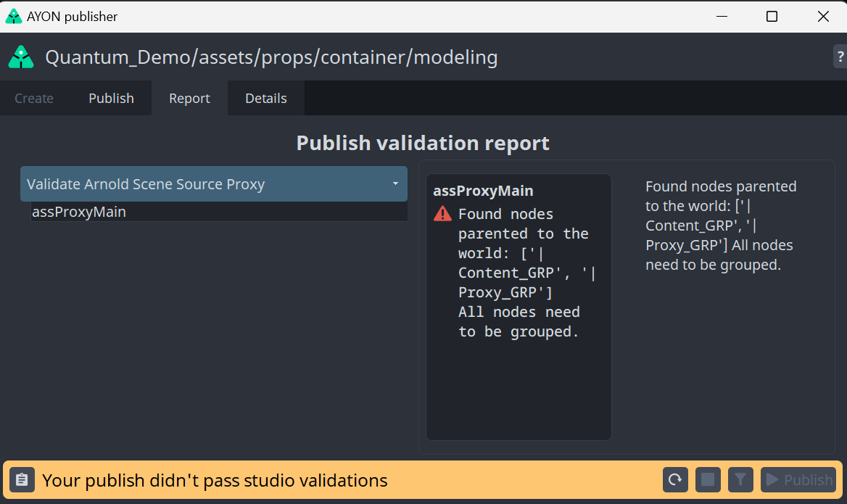Click the 'Your publish didn't pass studio validations' message
Viewport: 847px width, 504px height.
215,480
